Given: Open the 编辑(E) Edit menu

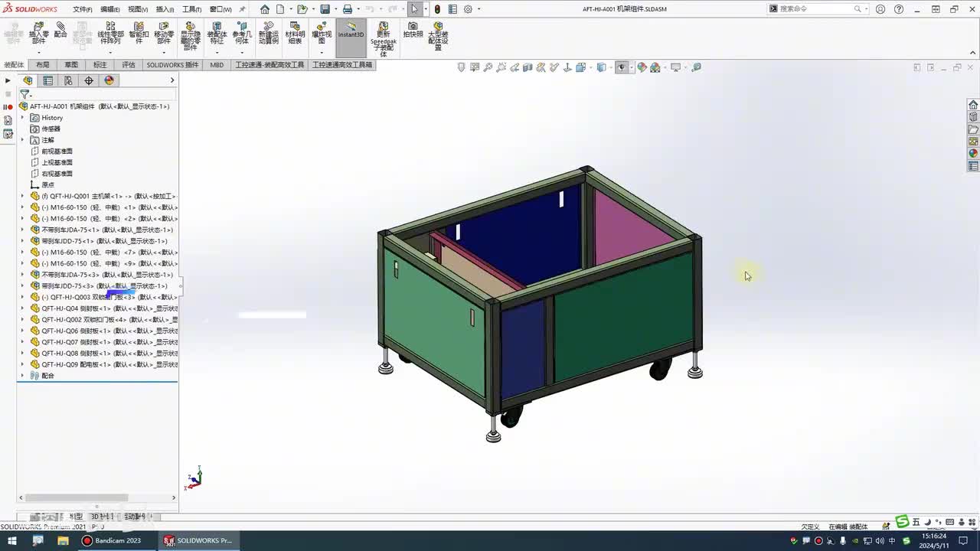Looking at the screenshot, I should 110,9.
